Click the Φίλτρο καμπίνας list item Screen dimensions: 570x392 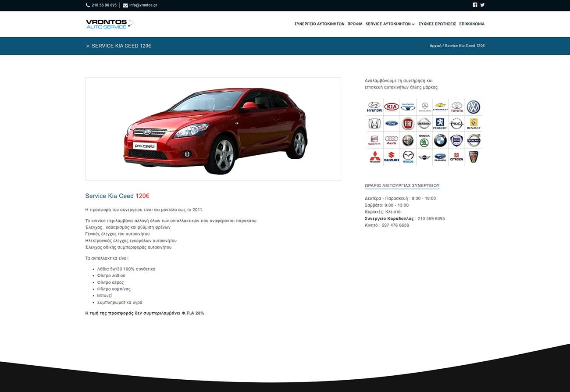pos(114,289)
